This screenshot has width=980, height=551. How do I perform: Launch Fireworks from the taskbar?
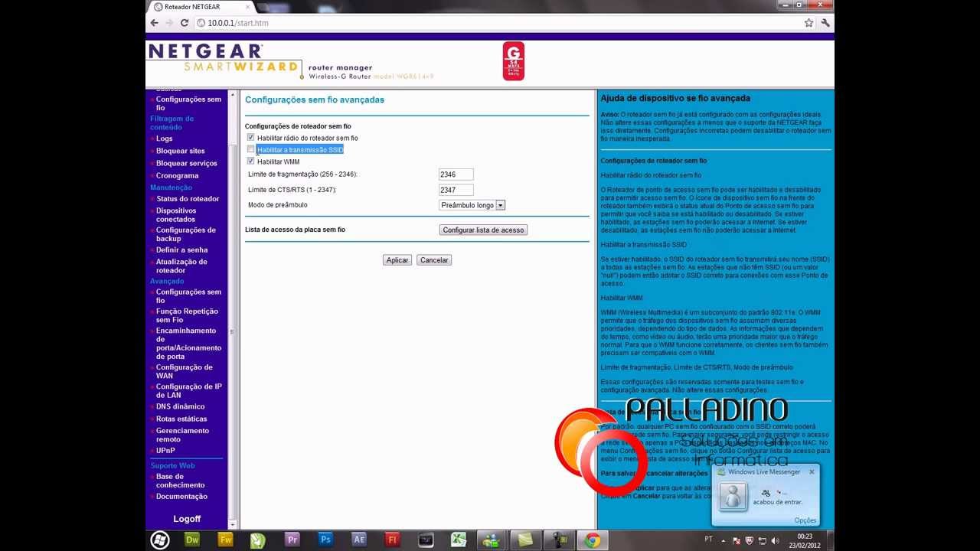(225, 540)
